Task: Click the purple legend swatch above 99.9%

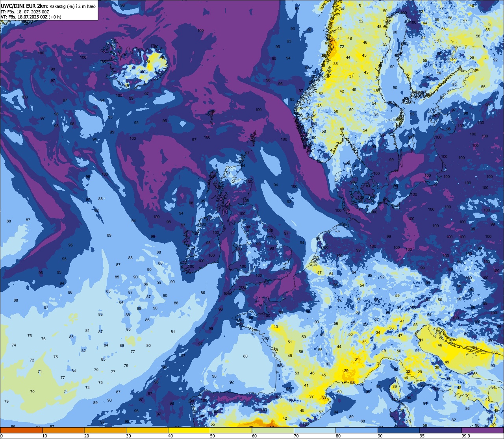Action: 483,430
